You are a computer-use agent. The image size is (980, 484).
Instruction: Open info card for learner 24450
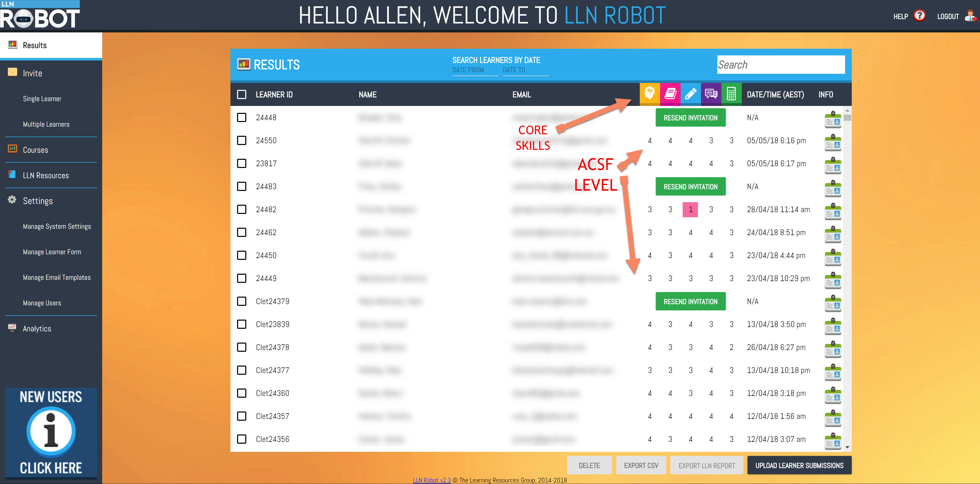tap(833, 257)
